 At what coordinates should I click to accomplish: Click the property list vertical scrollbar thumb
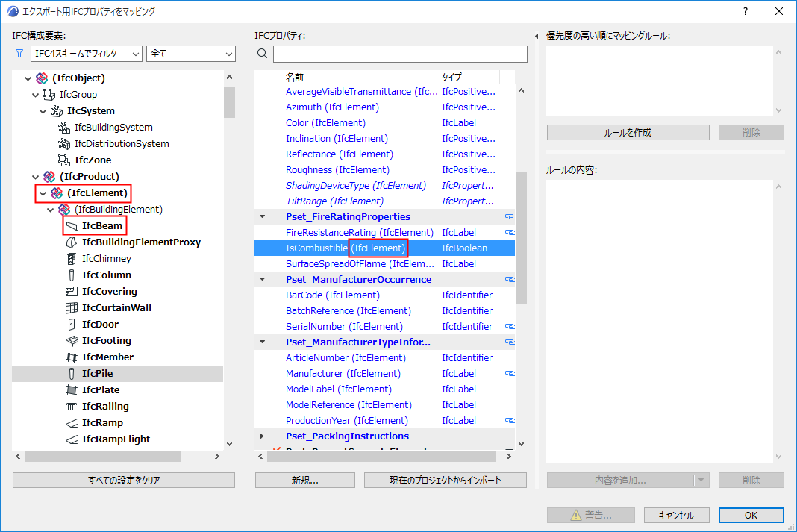(521, 238)
